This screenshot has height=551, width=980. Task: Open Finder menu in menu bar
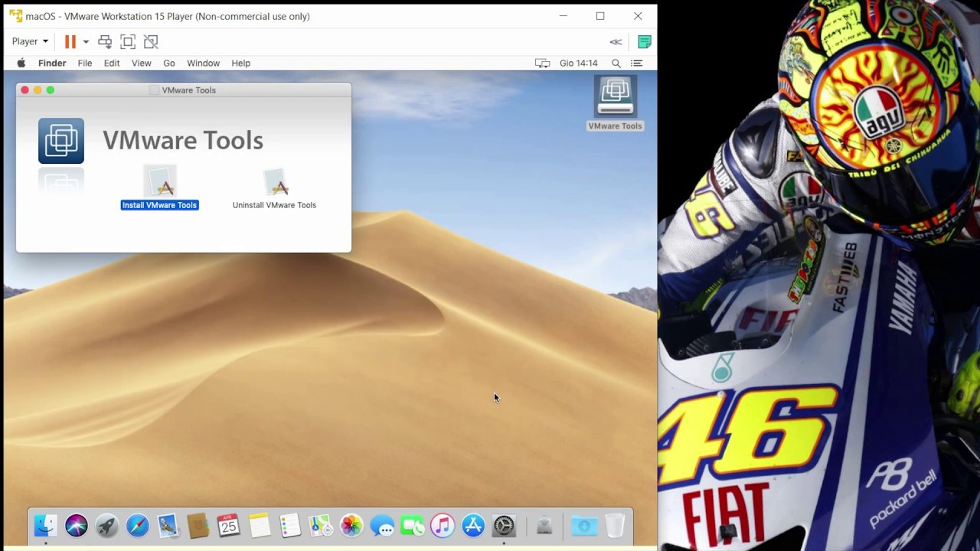pyautogui.click(x=52, y=64)
